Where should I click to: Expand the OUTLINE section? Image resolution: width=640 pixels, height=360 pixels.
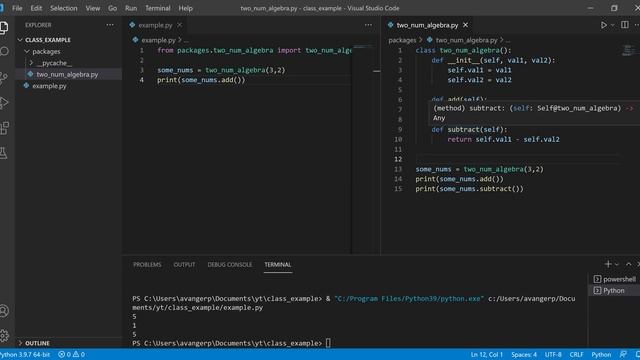(x=34, y=343)
